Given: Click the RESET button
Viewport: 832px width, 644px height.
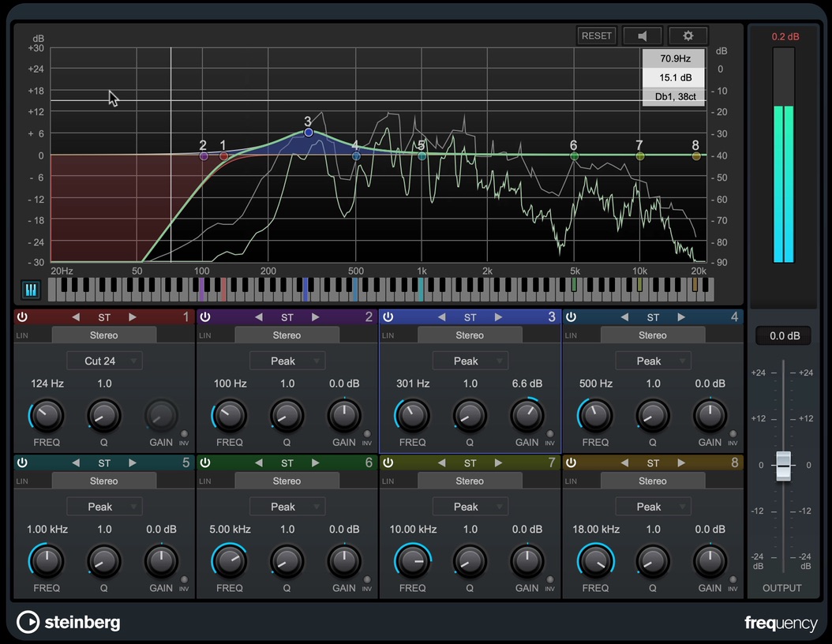Looking at the screenshot, I should pyautogui.click(x=597, y=36).
